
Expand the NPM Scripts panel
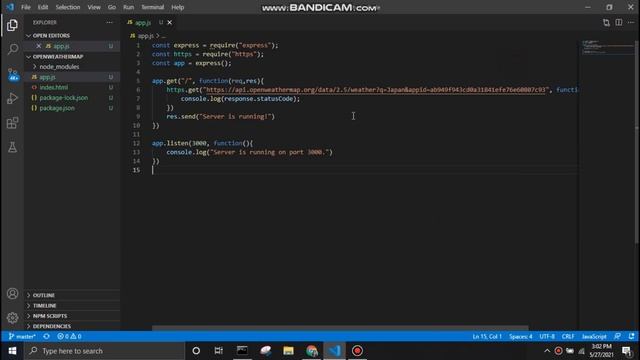[x=72, y=316]
